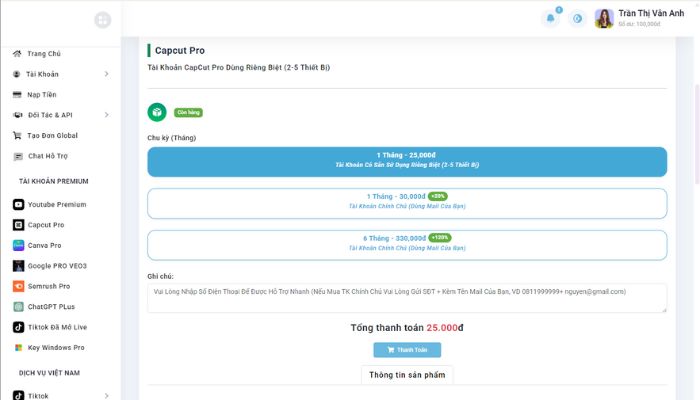Select Youtube Premium in sidebar

coord(56,204)
